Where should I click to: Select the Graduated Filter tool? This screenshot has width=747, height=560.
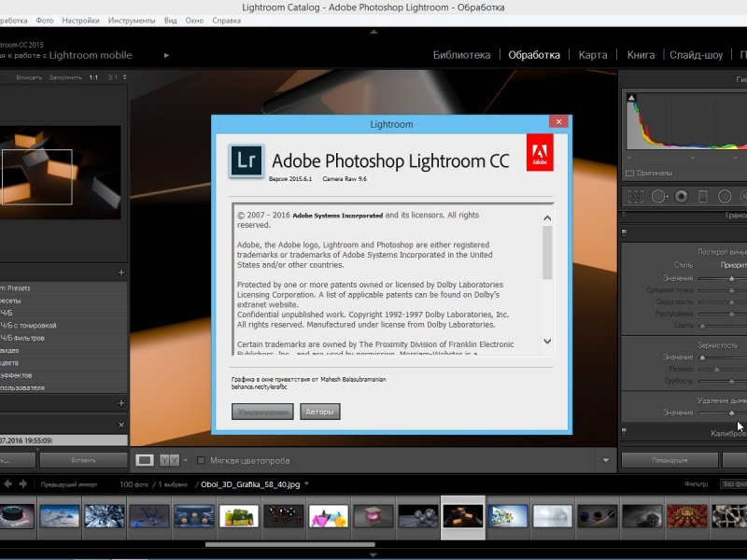(703, 196)
